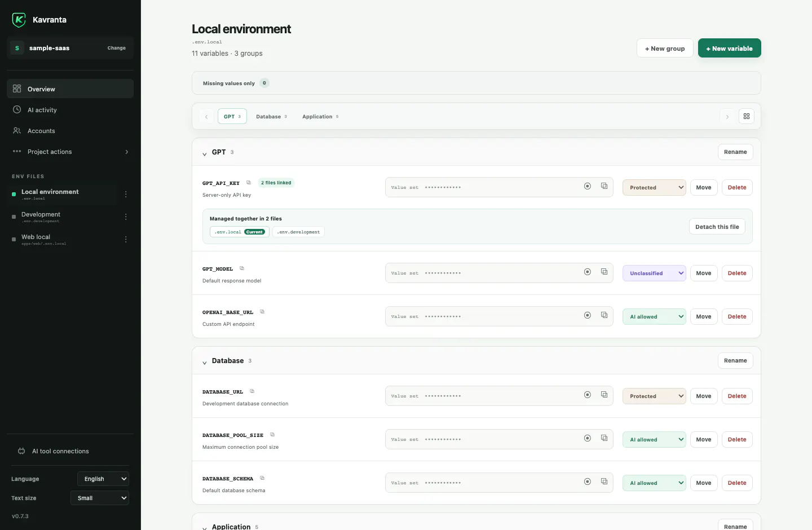
Task: Copy the DATABASE_SCHEMA value
Action: coord(604,482)
